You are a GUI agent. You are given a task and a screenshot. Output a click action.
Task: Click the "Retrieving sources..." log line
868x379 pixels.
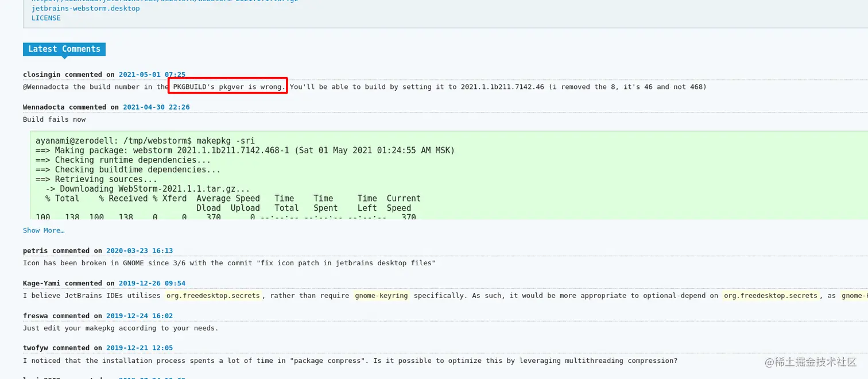96,180
